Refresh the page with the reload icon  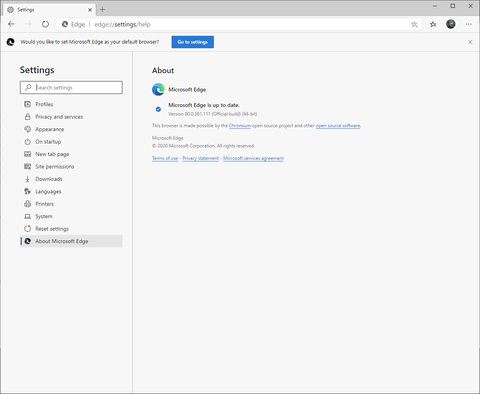(x=45, y=24)
